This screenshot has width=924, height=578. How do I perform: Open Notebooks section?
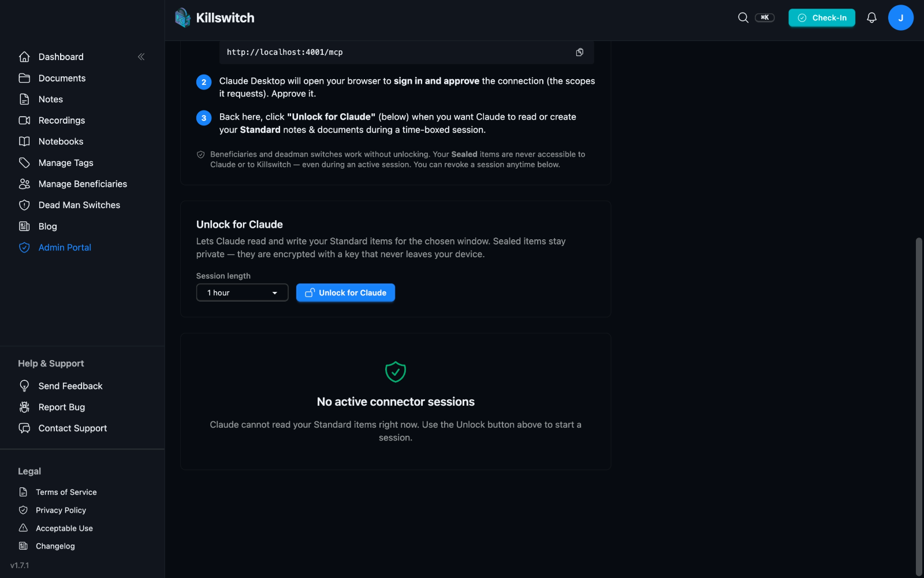(x=61, y=142)
